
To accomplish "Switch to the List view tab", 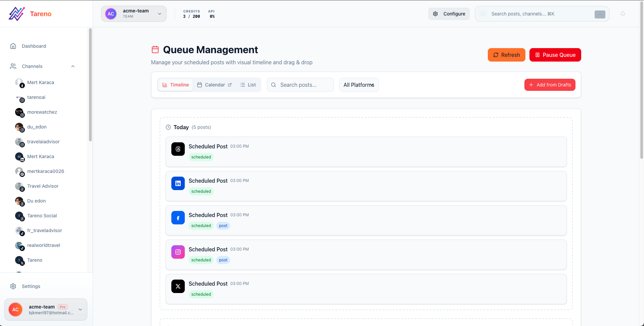I will [248, 85].
